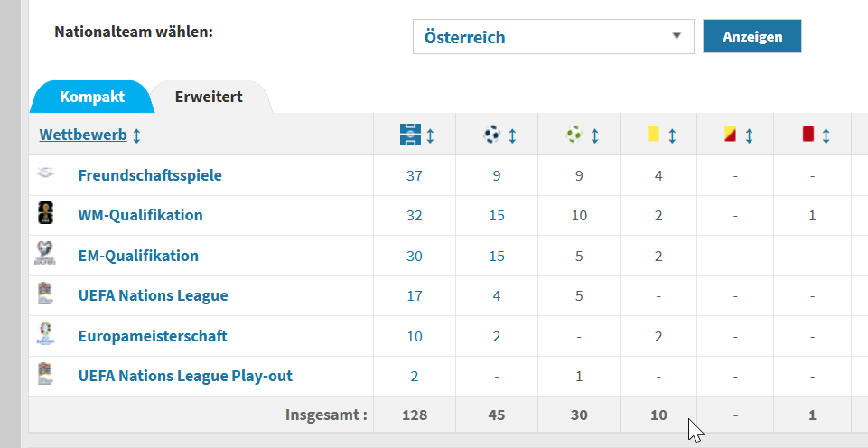The image size is (868, 448).
Task: Open the 37 Freundschaftsspiele appearances link
Action: tap(415, 175)
